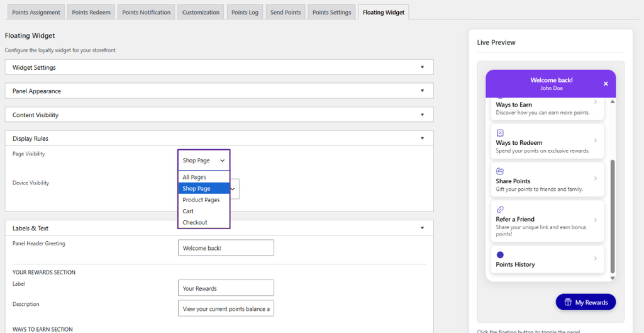Open the Points Log tab
Viewport: 644px width, 333px height.
coord(245,13)
